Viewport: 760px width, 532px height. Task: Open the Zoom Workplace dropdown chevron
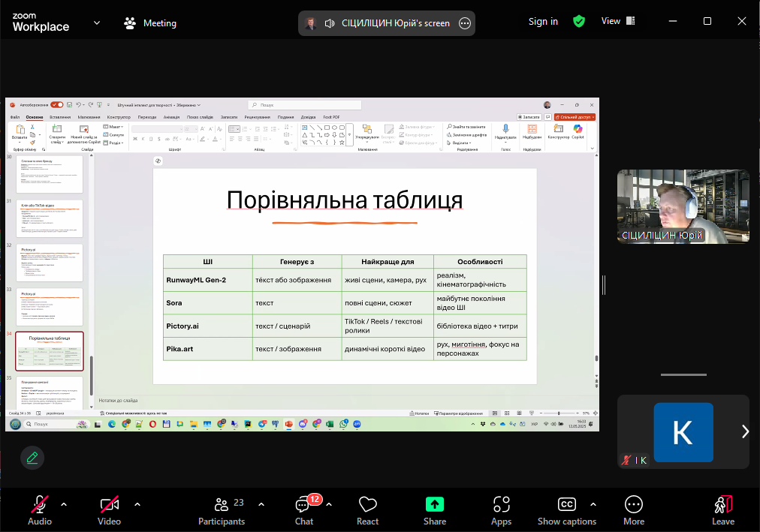coord(97,23)
